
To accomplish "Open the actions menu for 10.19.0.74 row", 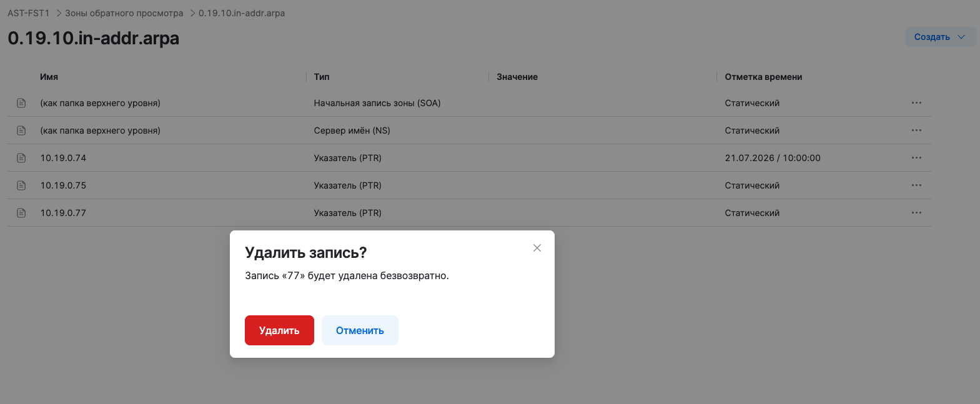I will 916,158.
